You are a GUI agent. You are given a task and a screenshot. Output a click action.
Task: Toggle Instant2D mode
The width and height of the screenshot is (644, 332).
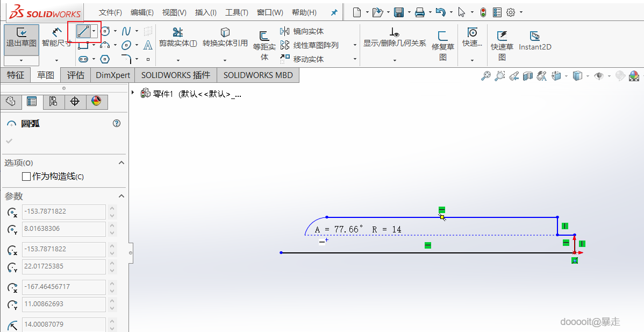click(x=535, y=40)
